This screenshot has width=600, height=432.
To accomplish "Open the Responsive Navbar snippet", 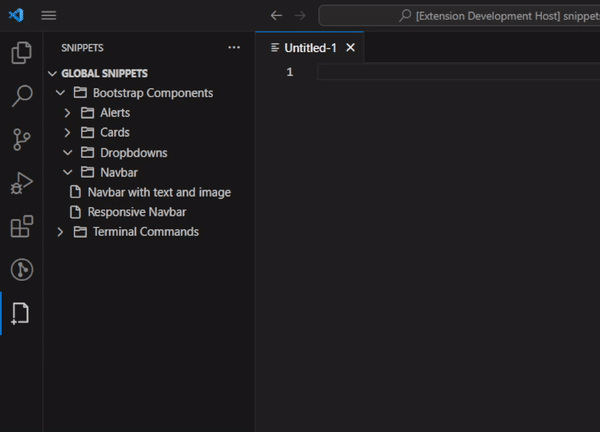I will pos(137,212).
